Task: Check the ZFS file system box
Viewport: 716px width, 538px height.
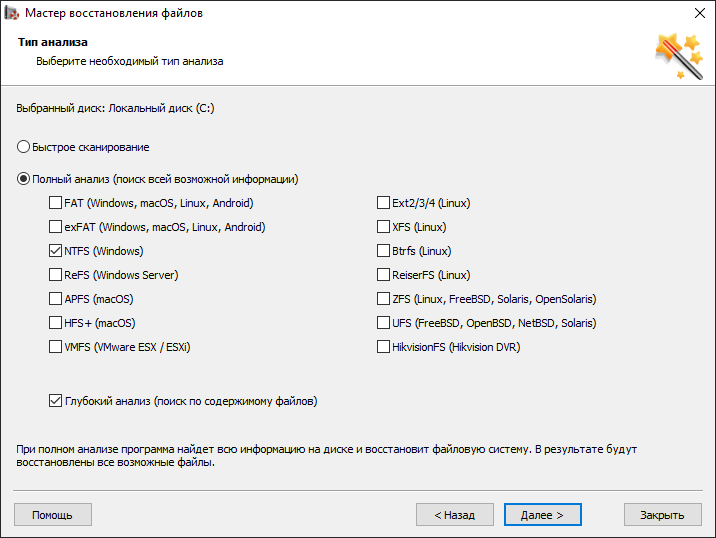Action: pyautogui.click(x=383, y=299)
